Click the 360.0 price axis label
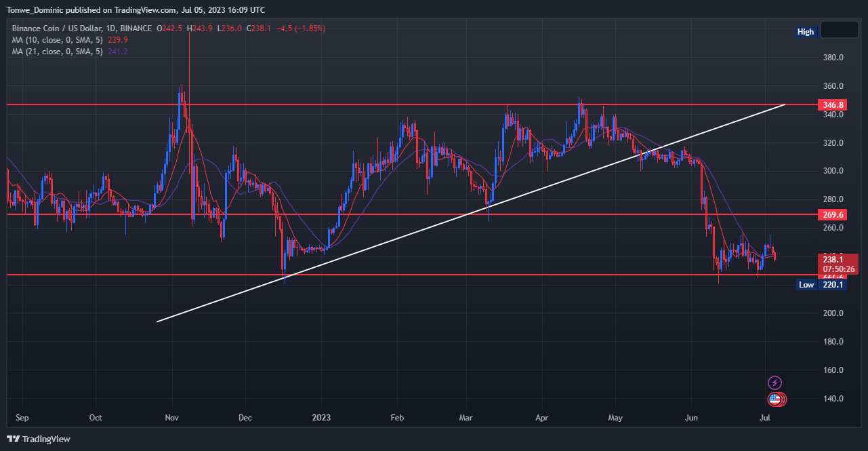 (833, 86)
